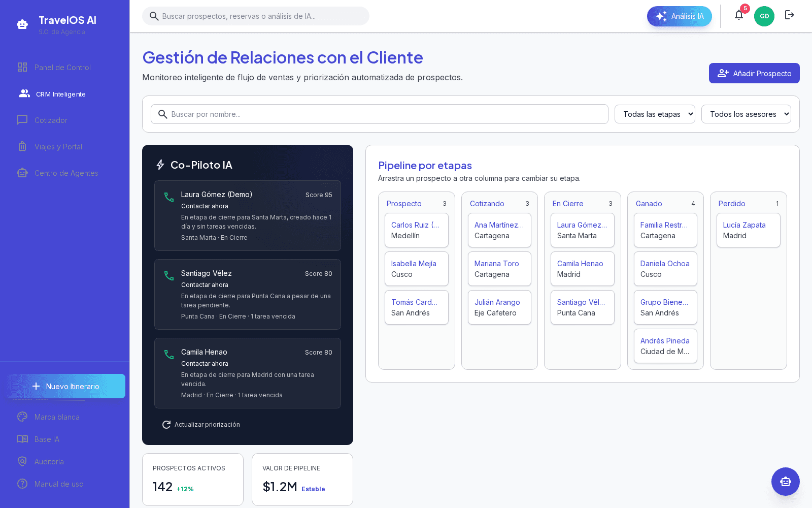Viewport: 812px width, 508px height.
Task: Click the GD user avatar
Action: click(x=764, y=16)
